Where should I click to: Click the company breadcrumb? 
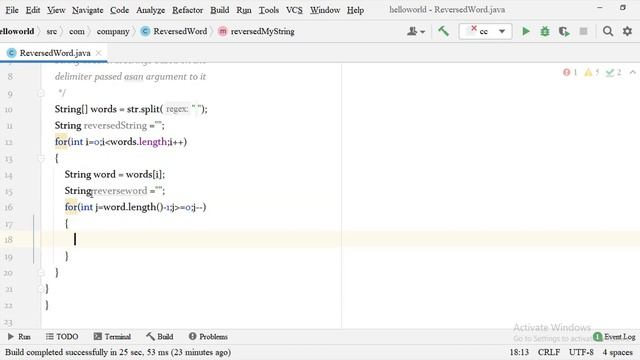[x=113, y=31]
